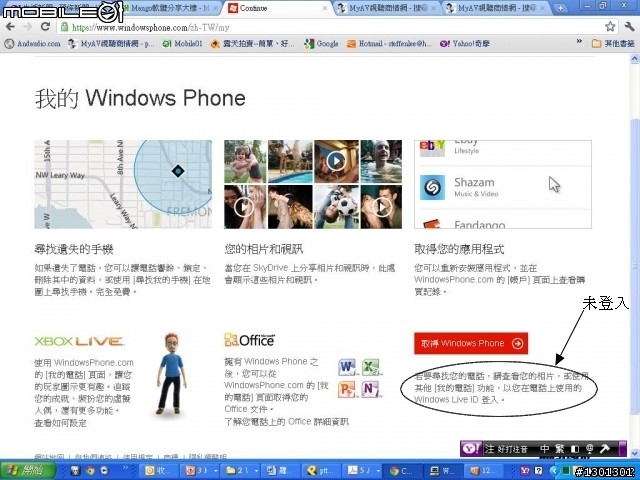Go back with the browser back arrow
Viewport: 640px width, 480px height.
click(x=10, y=27)
